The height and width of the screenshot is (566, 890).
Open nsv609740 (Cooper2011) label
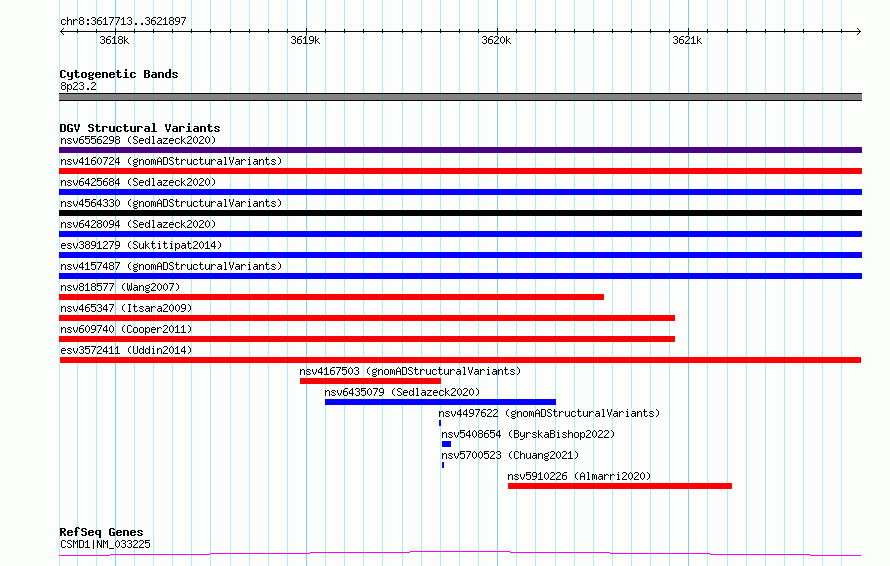(x=126, y=329)
